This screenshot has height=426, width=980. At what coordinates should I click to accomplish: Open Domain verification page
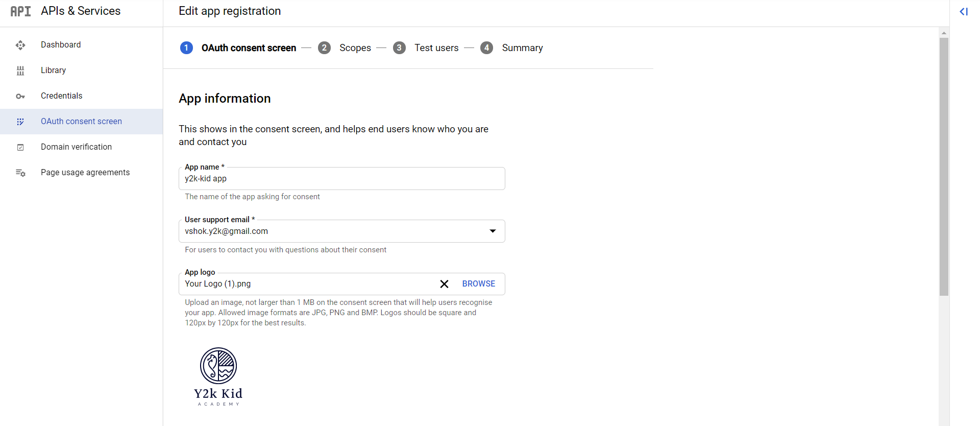82,147
